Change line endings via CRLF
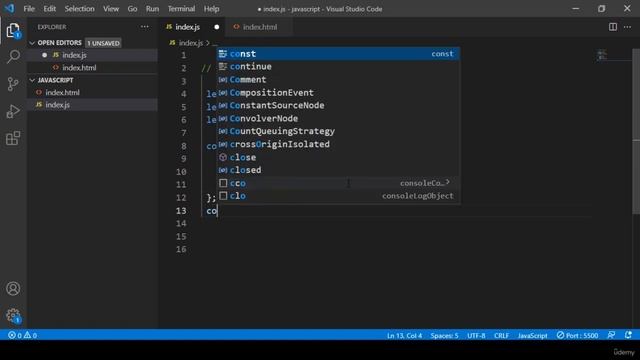640x360 pixels. [501, 336]
